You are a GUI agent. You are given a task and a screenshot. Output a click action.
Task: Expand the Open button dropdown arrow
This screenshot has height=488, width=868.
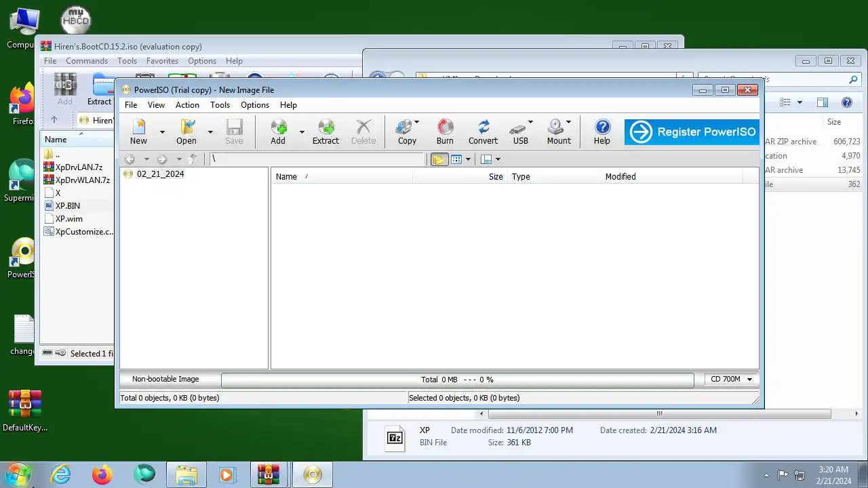[x=210, y=132]
